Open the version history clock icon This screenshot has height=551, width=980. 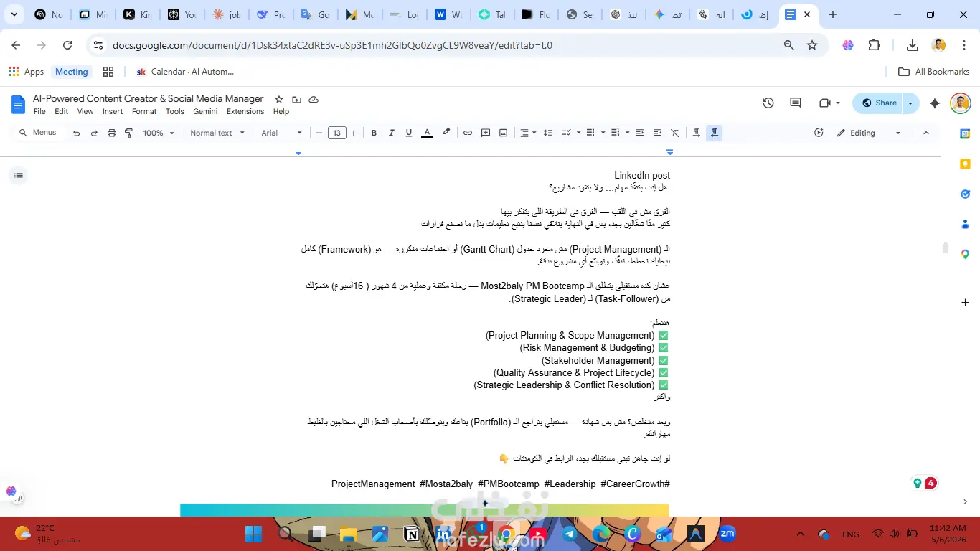[768, 103]
